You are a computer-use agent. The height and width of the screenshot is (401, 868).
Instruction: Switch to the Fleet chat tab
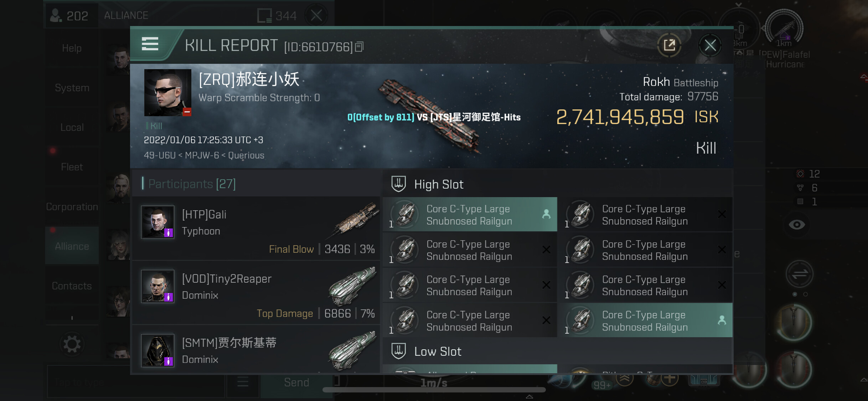(x=72, y=167)
